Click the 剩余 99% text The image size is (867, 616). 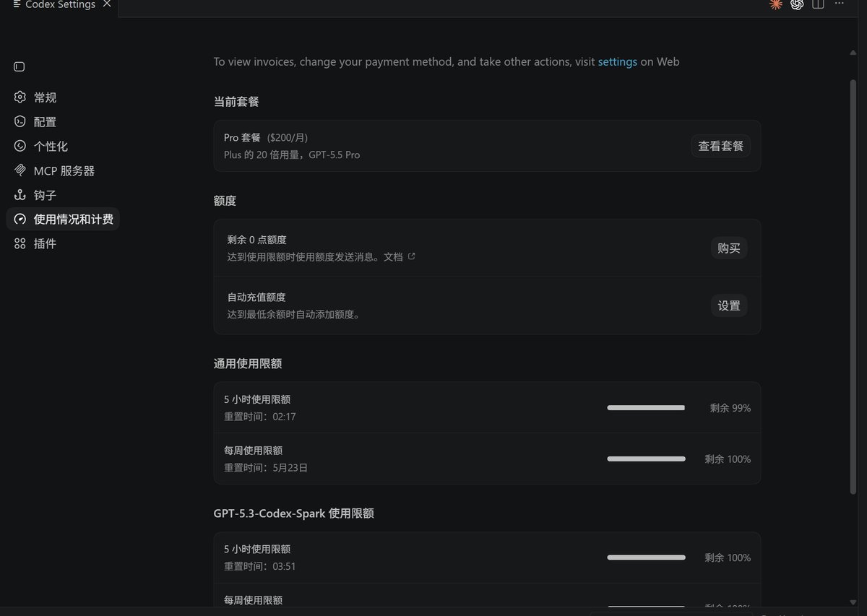[730, 408]
